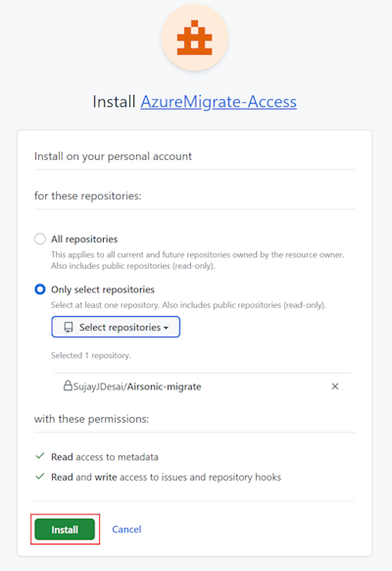
Task: Click the lock icon beside SujayJDesai/Airsonic-migrate
Action: pyautogui.click(x=68, y=386)
